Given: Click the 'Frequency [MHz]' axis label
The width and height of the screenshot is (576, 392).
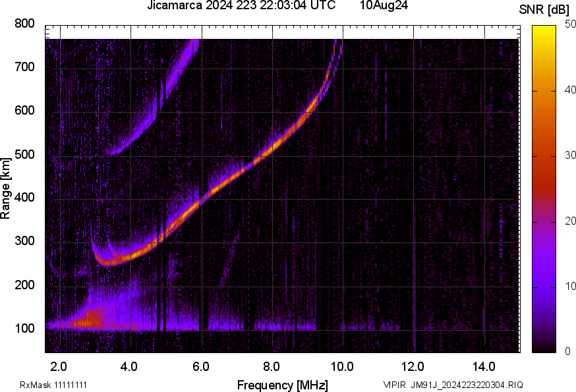Looking at the screenshot, I should tap(283, 385).
